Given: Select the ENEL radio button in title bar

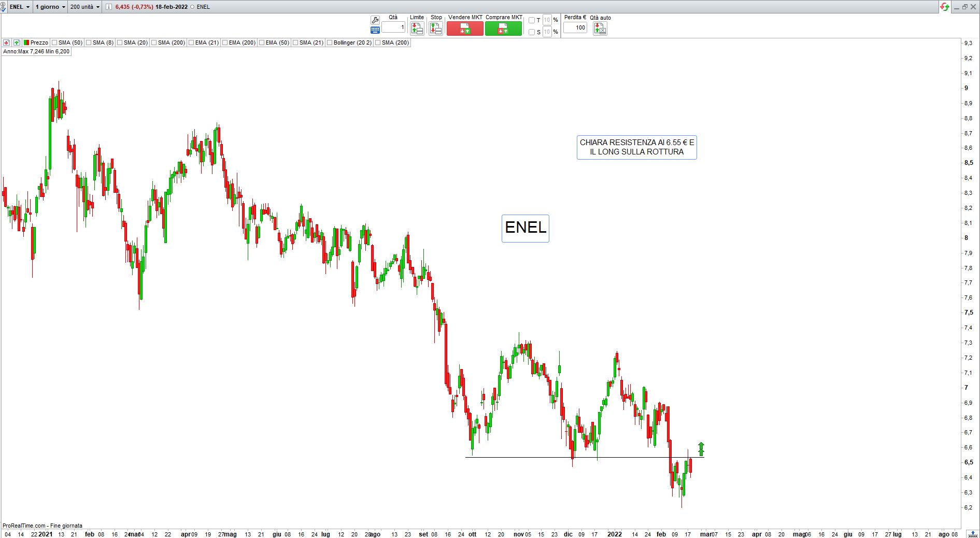Looking at the screenshot, I should point(193,7).
